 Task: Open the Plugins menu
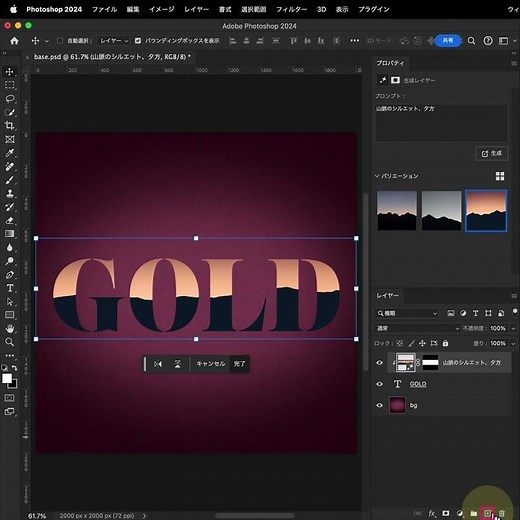[374, 9]
